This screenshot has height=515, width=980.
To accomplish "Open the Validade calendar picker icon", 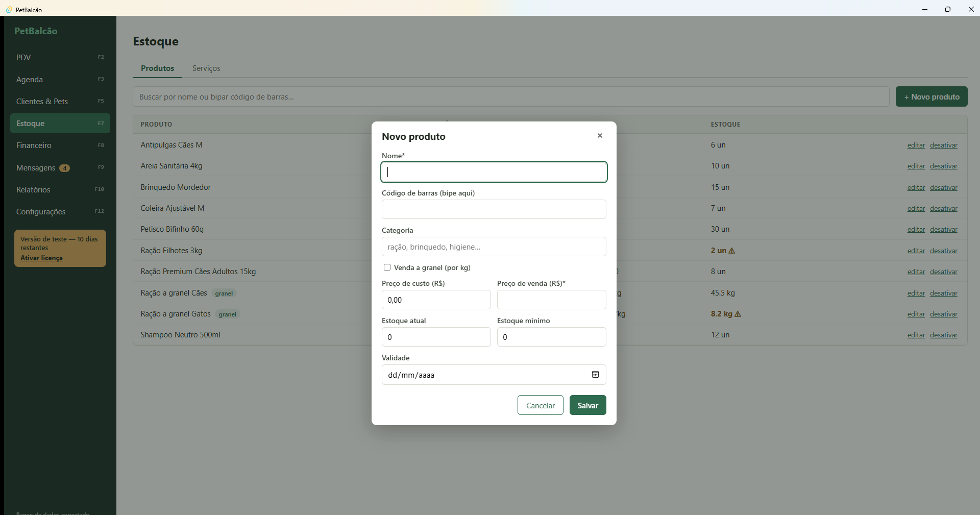I will pyautogui.click(x=595, y=375).
